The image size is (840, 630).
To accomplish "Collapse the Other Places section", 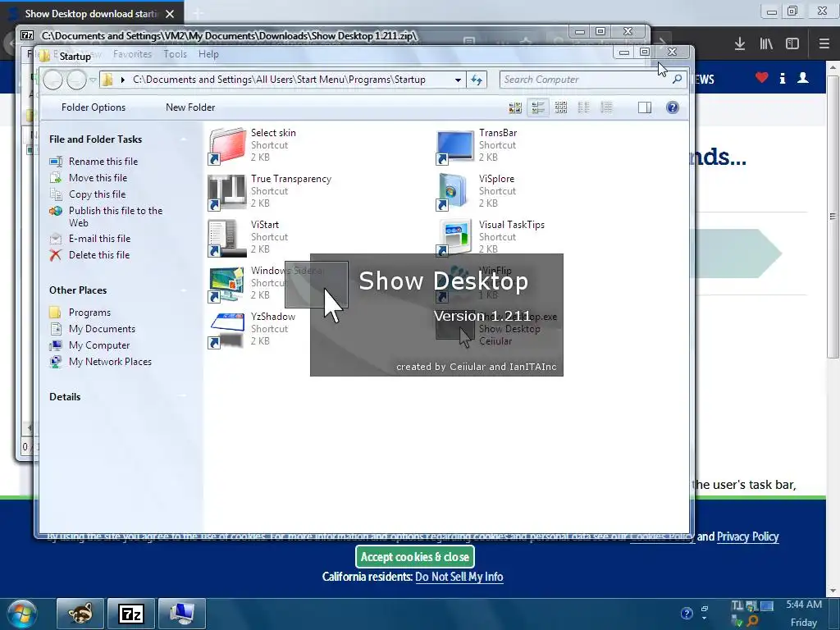I will point(184,290).
